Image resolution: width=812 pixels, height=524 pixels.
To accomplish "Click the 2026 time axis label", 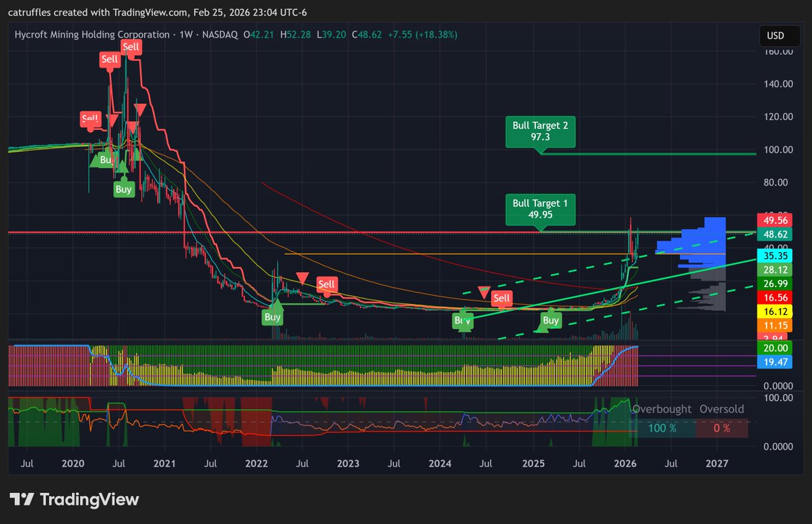I will (x=625, y=464).
